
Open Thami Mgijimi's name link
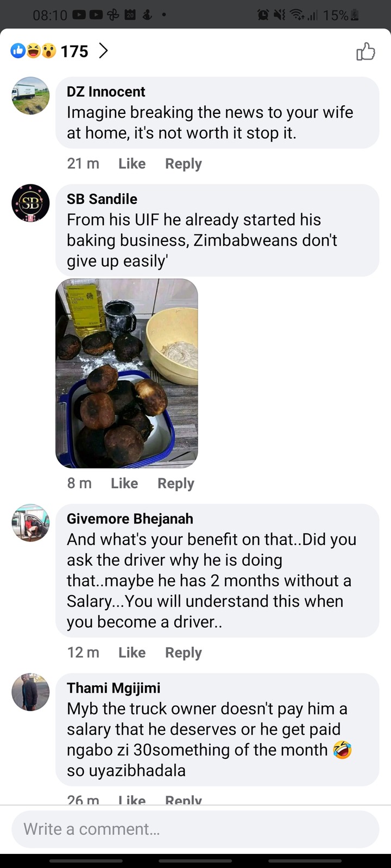point(113,688)
